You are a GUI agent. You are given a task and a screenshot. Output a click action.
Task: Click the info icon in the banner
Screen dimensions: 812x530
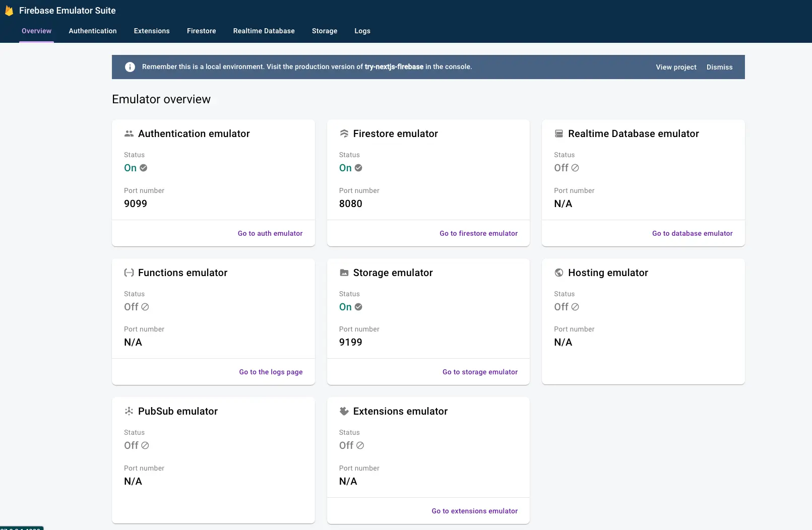coord(130,67)
